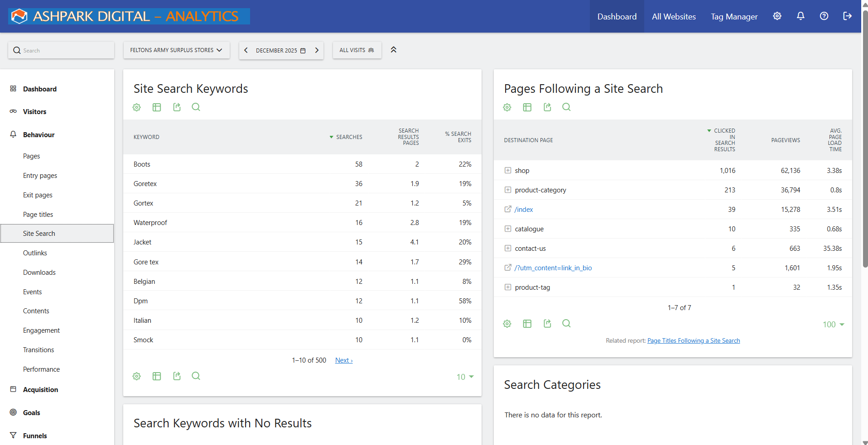The height and width of the screenshot is (445, 868).
Task: Click the search magnifier in Site Search Keywords widget
Action: pyautogui.click(x=196, y=107)
